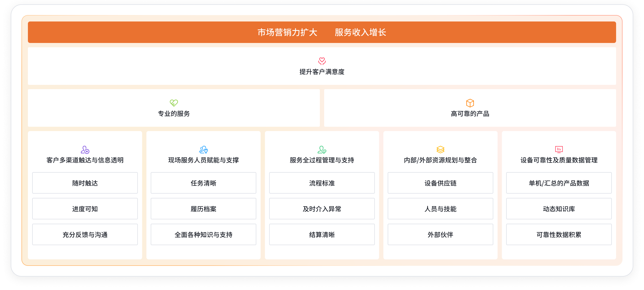
Task: Click the 充分反馈与沟通 box
Action: point(85,234)
